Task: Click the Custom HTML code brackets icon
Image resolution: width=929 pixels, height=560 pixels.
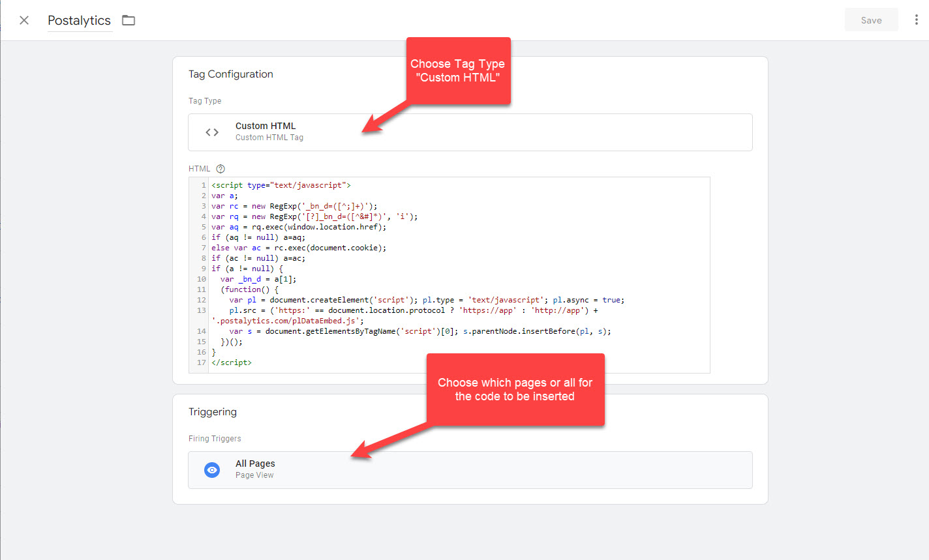Action: (212, 132)
